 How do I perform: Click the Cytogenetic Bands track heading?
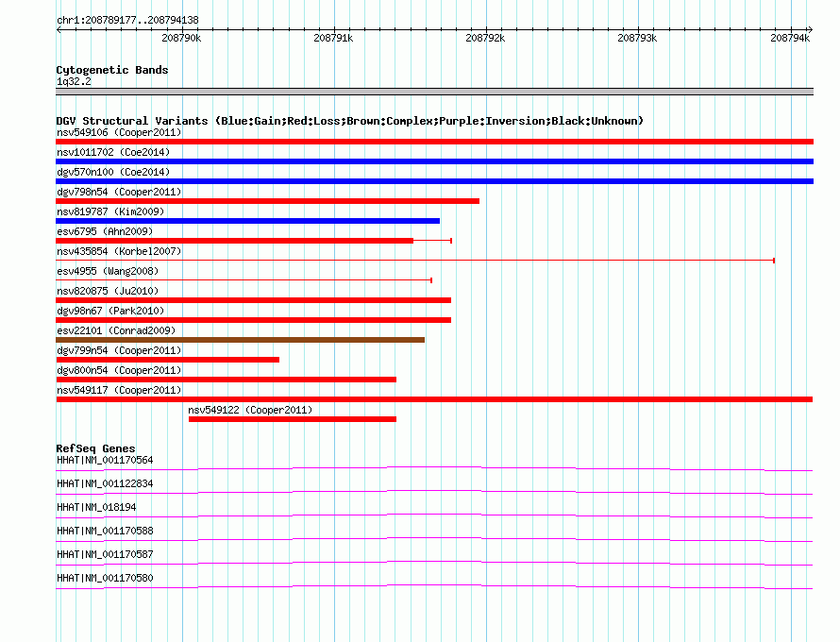coord(112,70)
